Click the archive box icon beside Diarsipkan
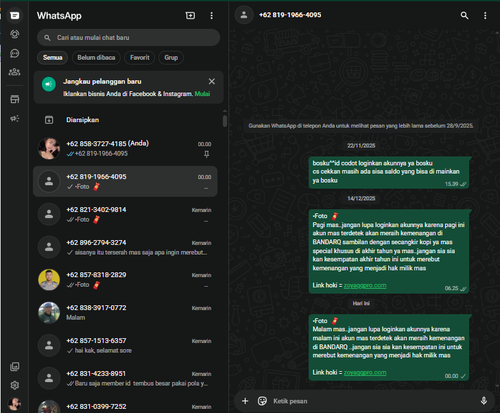This screenshot has height=413, width=500. point(49,120)
